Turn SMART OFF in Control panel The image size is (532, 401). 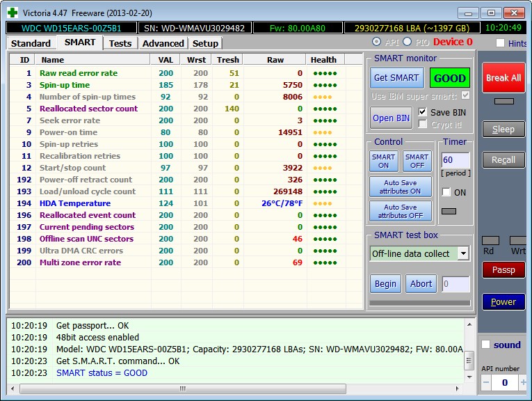(x=417, y=161)
